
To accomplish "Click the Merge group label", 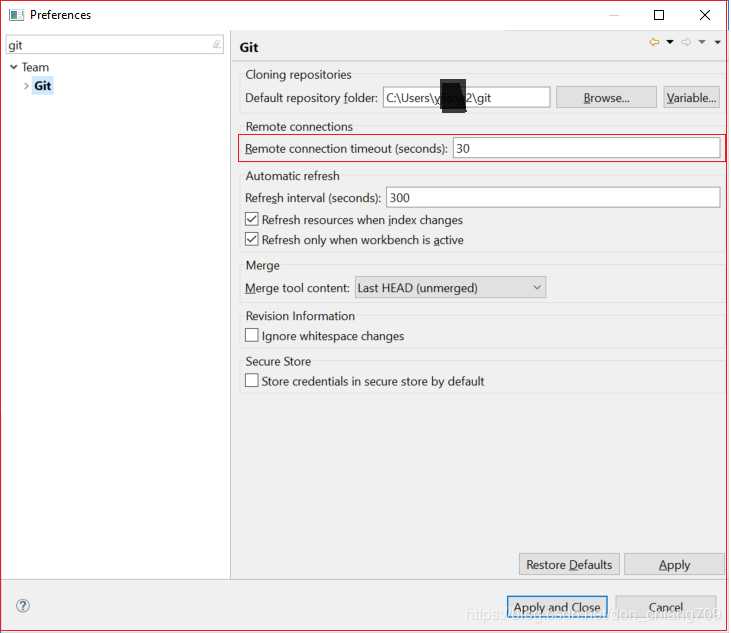I will (x=262, y=266).
